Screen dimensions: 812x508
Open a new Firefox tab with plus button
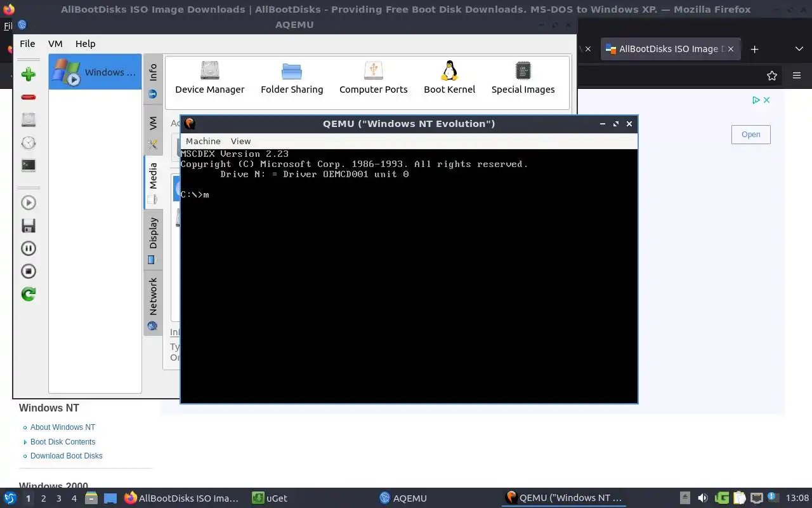(754, 49)
